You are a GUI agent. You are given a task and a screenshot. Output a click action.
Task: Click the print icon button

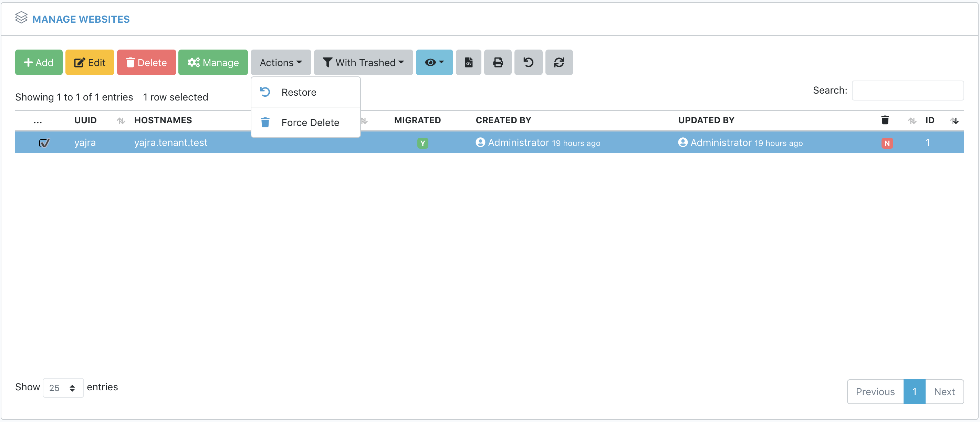click(498, 62)
